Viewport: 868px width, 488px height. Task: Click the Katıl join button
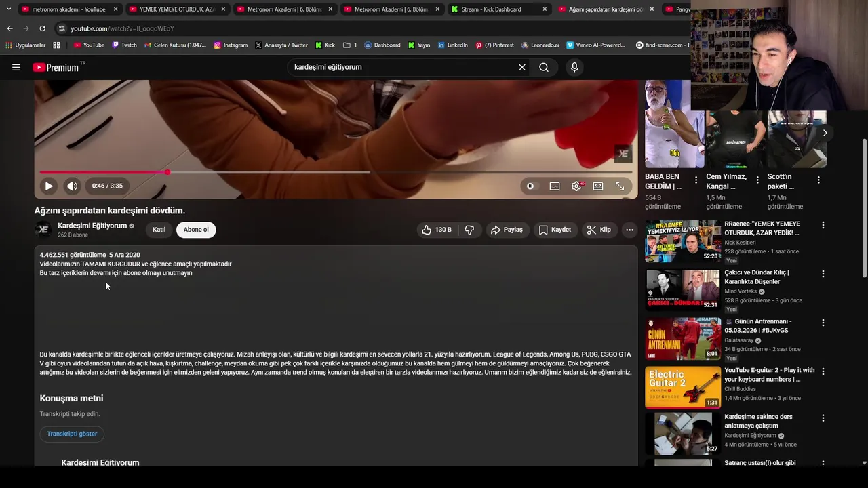[159, 230]
